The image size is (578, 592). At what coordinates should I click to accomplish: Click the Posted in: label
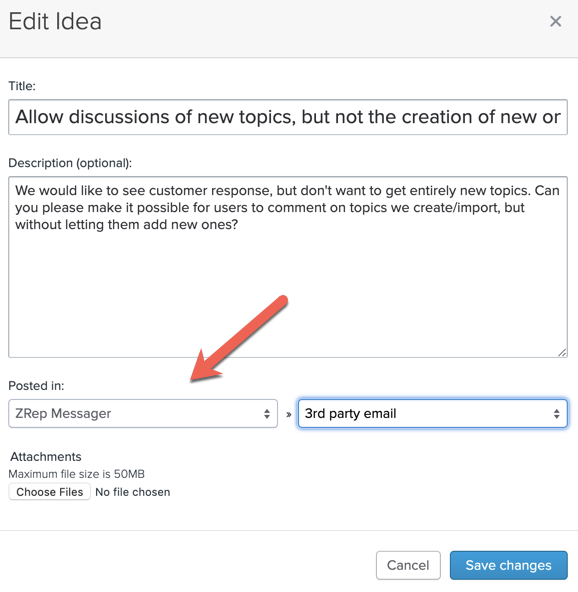click(36, 386)
